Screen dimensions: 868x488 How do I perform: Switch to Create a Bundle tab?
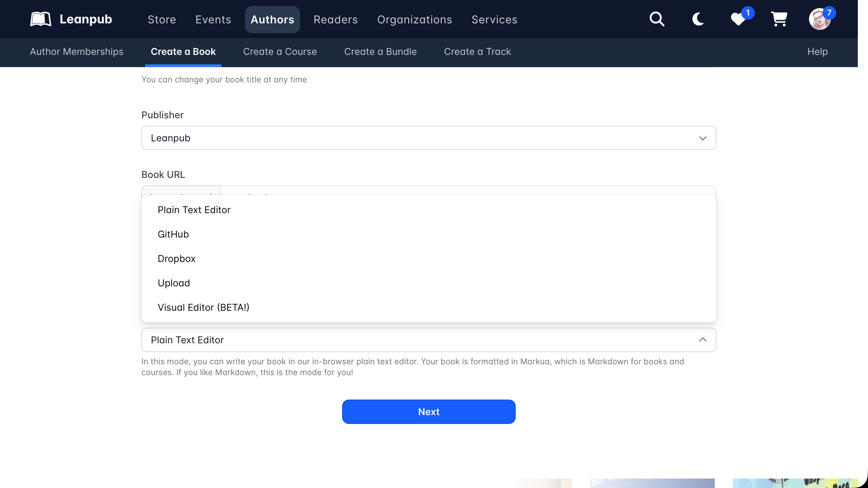pos(380,52)
